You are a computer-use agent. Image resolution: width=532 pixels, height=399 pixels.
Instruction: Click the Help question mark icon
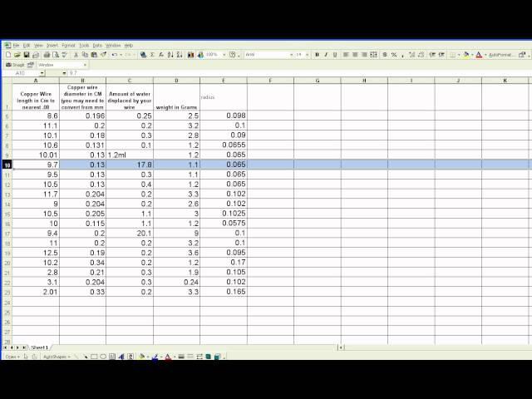[233, 55]
